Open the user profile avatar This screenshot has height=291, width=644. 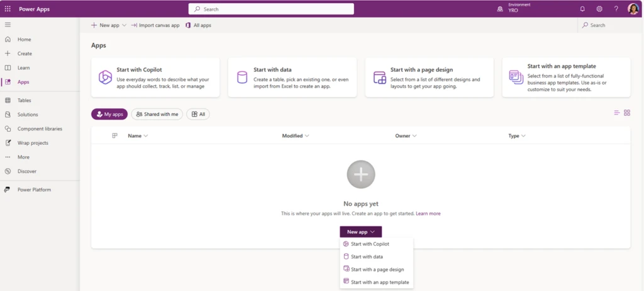point(633,9)
